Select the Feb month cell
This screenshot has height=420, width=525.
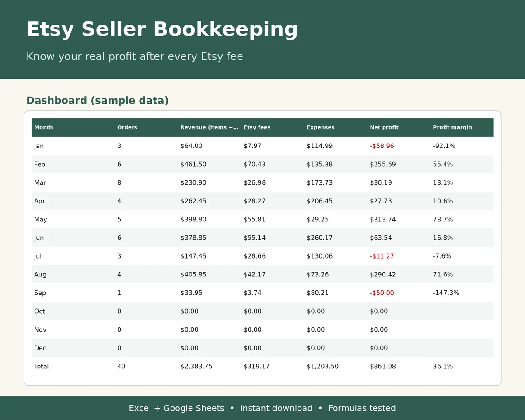click(39, 164)
